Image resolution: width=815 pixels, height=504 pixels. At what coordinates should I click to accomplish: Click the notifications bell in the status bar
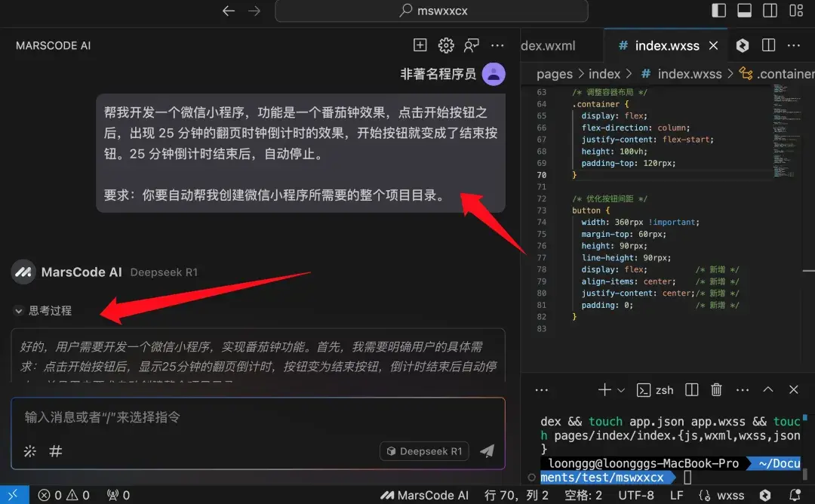point(795,495)
